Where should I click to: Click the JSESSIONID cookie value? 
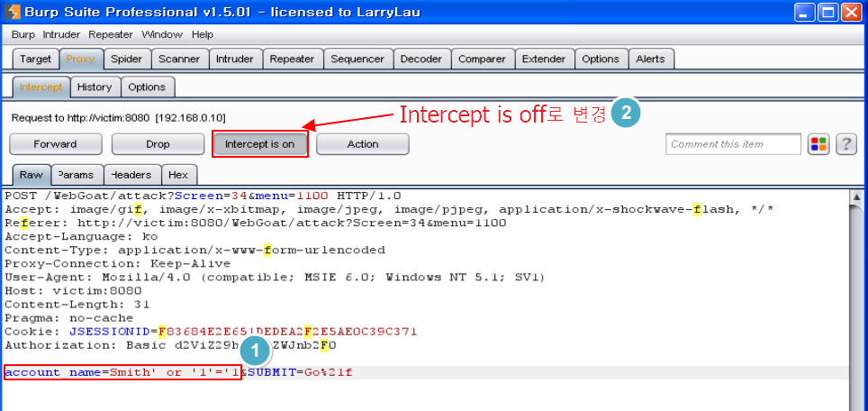click(287, 332)
